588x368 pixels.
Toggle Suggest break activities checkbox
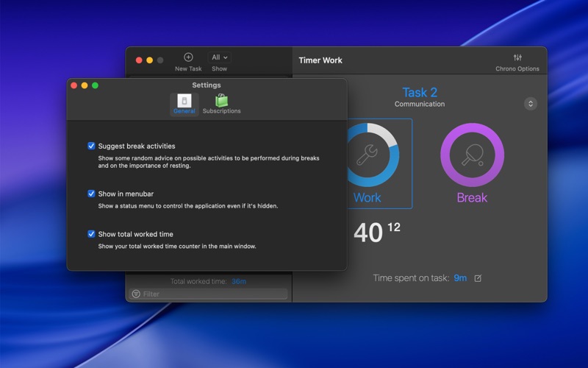click(91, 146)
